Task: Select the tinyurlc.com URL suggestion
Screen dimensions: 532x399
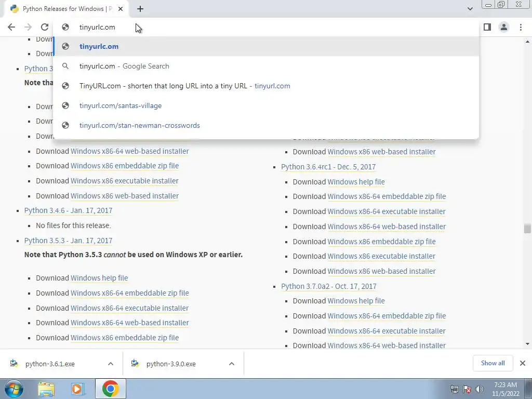Action: [x=267, y=46]
